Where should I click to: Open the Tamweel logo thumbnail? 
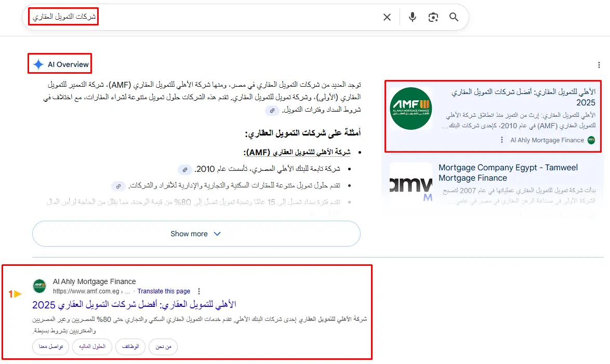coord(411,183)
